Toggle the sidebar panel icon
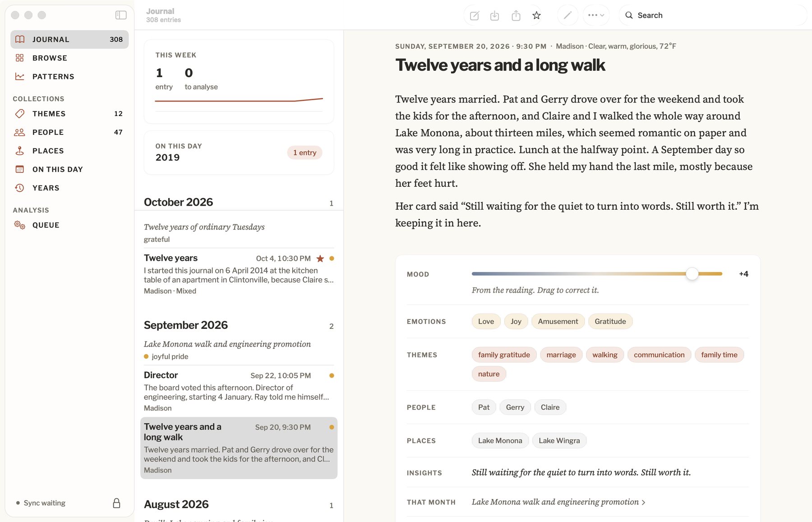Viewport: 812px width, 522px height. 121,15
